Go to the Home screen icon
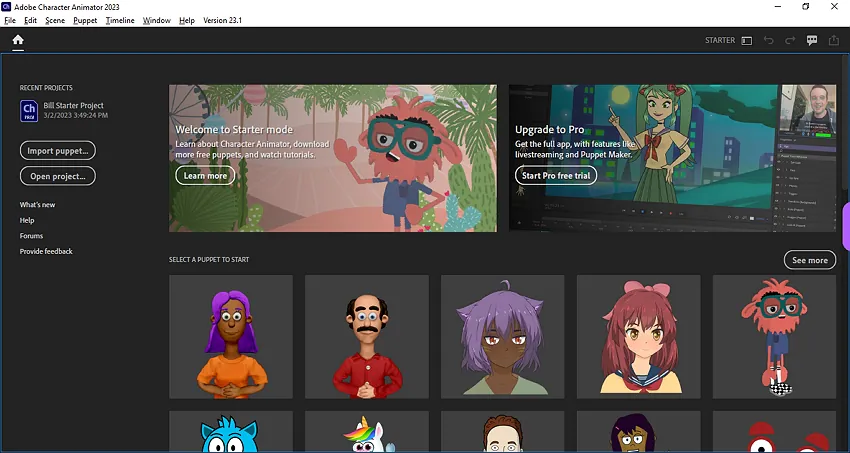Screen dimensions: 850x453 click(x=18, y=40)
